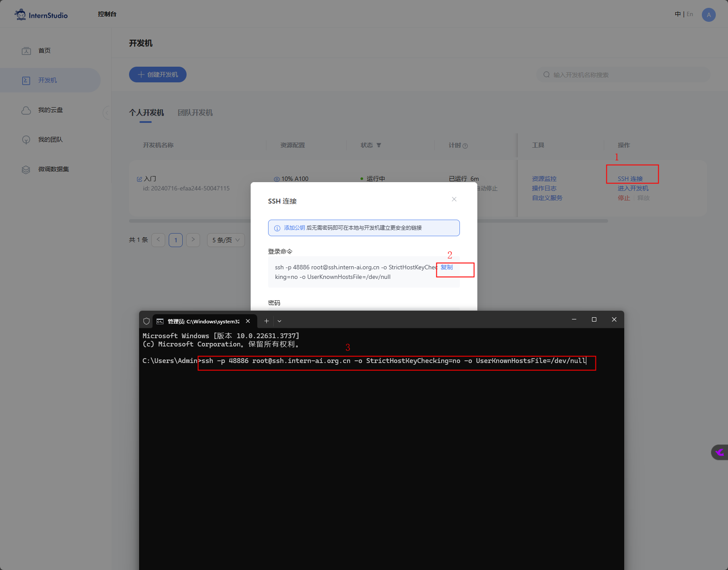Go to next page arrow in pagination
728x570 pixels.
click(193, 240)
